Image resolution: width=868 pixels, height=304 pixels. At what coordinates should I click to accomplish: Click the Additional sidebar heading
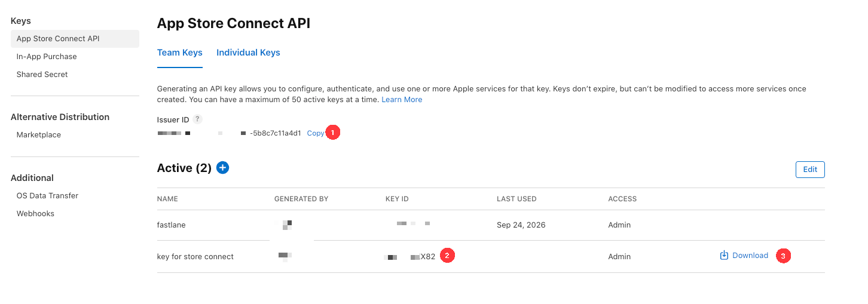[x=32, y=178]
